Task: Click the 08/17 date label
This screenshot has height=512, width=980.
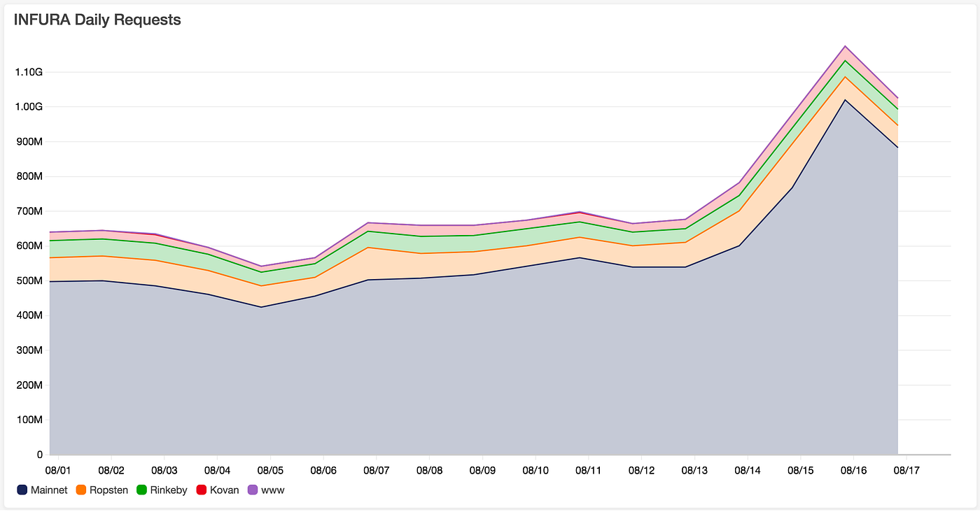Action: [x=906, y=470]
